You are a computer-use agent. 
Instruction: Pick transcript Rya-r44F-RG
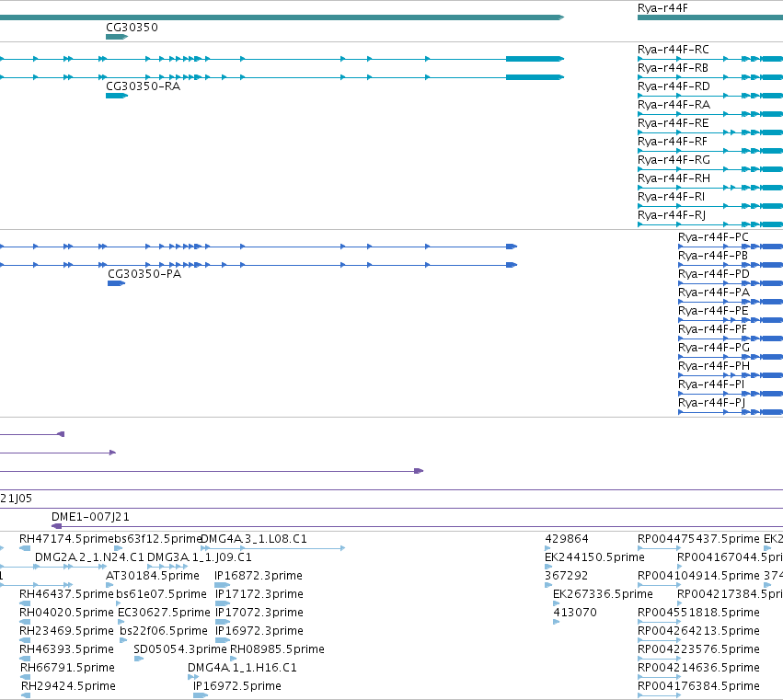click(x=674, y=161)
